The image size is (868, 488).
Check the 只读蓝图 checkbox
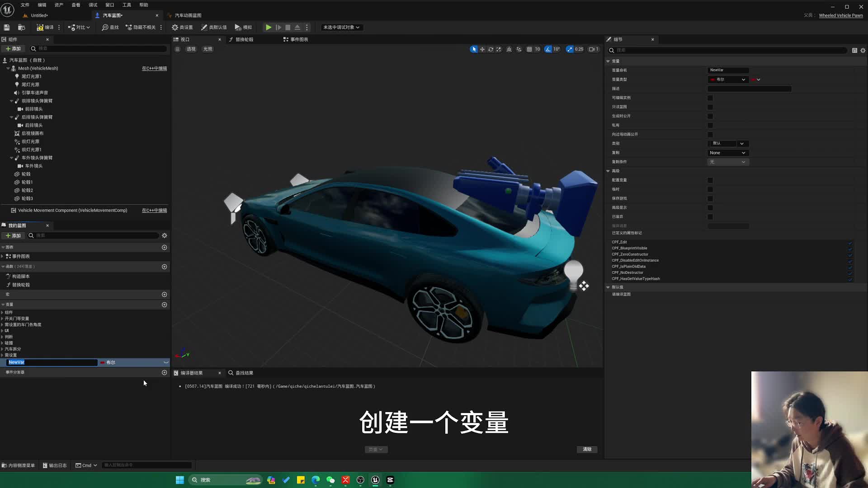click(710, 107)
